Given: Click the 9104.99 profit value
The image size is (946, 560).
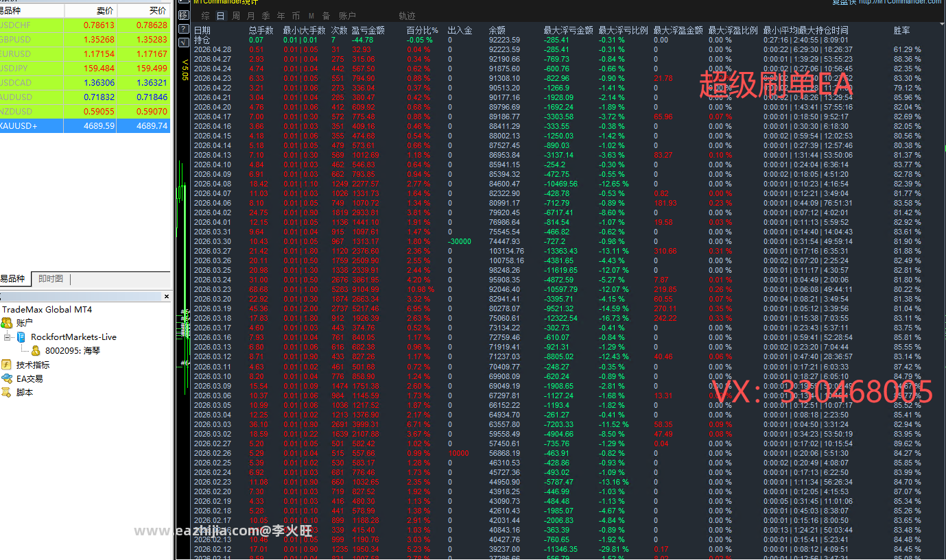Looking at the screenshot, I should [x=365, y=289].
